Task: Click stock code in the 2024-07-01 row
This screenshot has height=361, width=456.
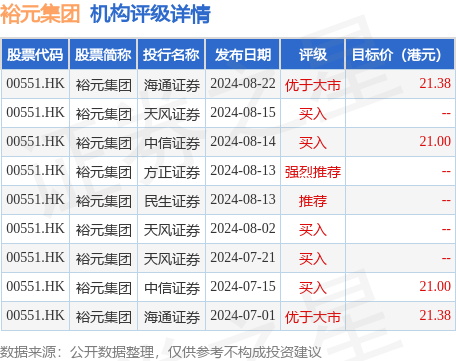Action: click(35, 315)
